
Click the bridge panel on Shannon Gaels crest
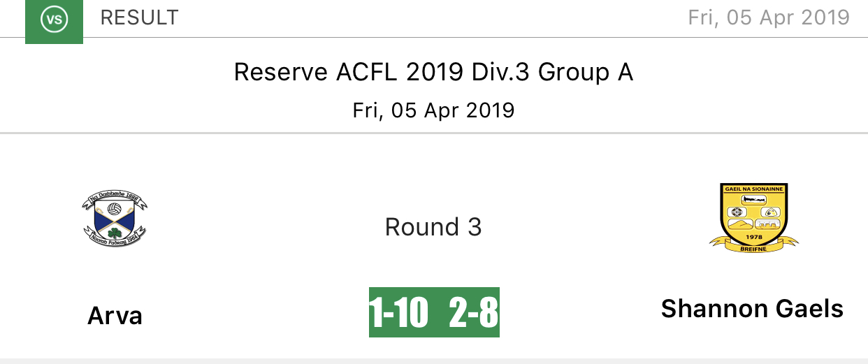tap(769, 224)
